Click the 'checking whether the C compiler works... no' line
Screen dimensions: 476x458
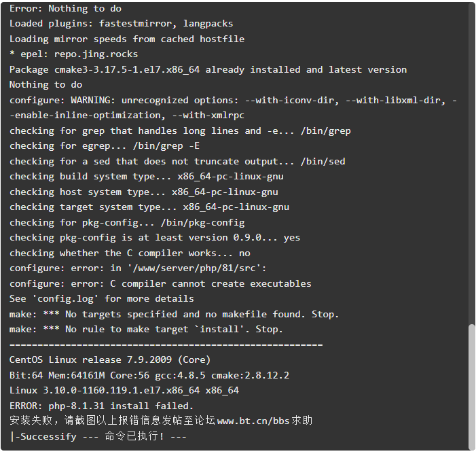point(130,253)
